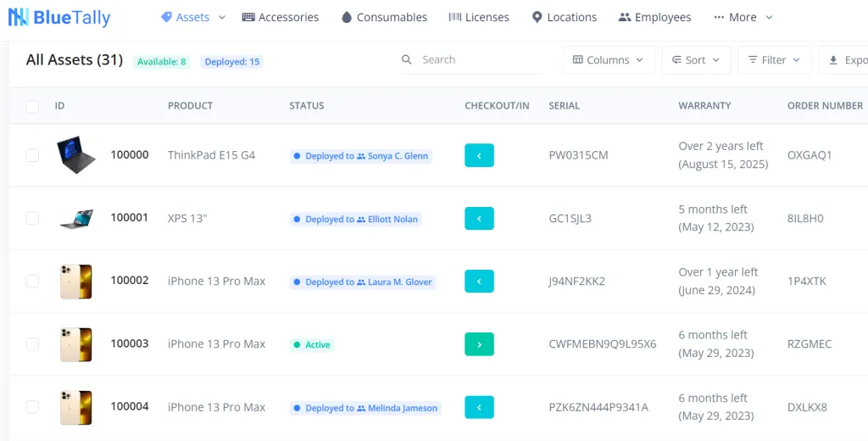The width and height of the screenshot is (868, 441).
Task: Click the Sort lines icon
Action: (676, 60)
